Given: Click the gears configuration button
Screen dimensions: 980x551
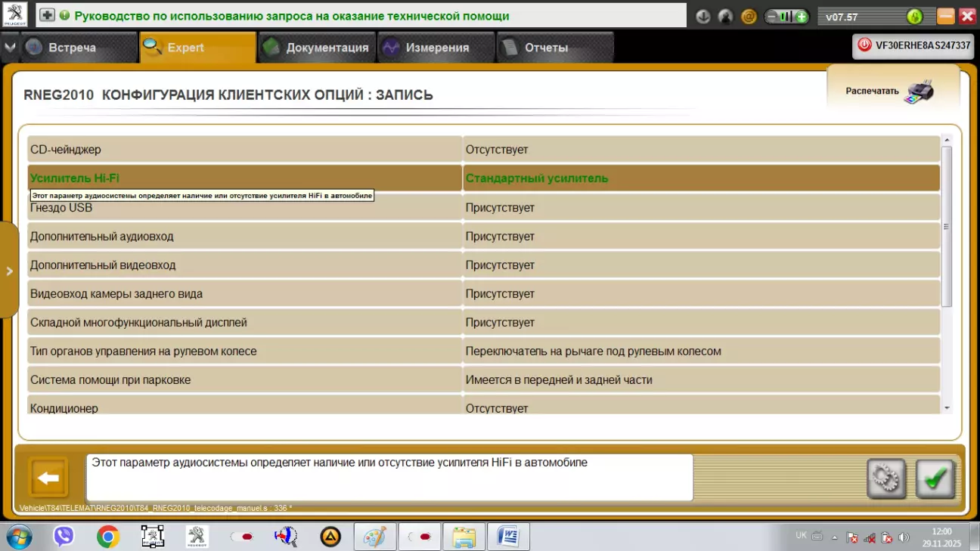Looking at the screenshot, I should [885, 478].
